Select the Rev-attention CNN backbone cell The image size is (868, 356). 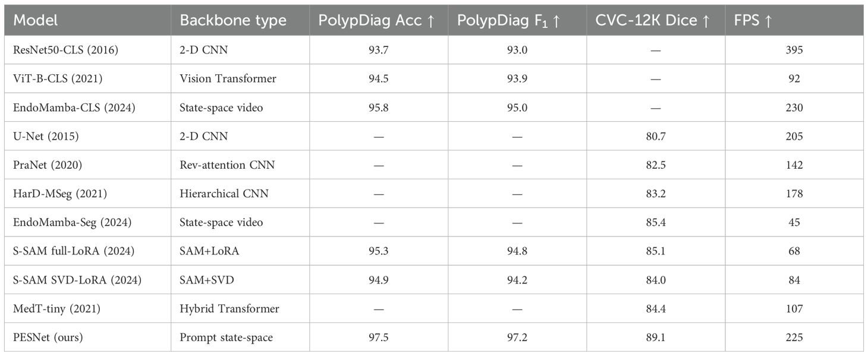(x=227, y=165)
